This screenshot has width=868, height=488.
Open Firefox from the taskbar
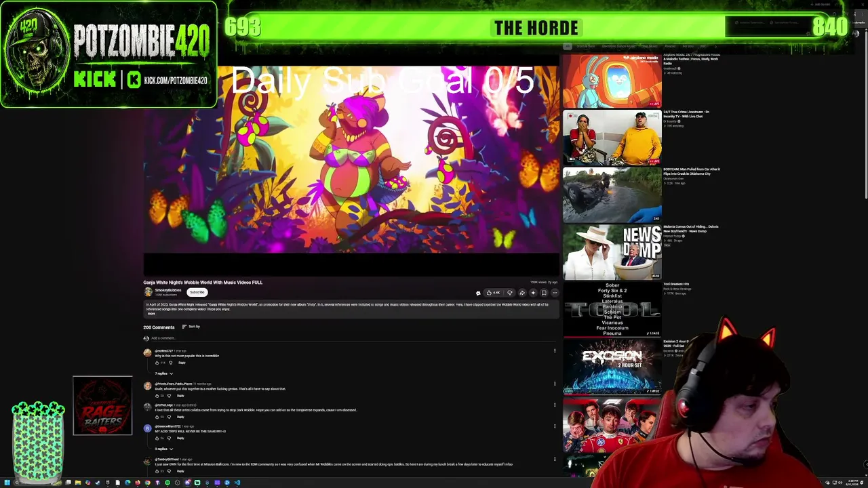(x=138, y=483)
